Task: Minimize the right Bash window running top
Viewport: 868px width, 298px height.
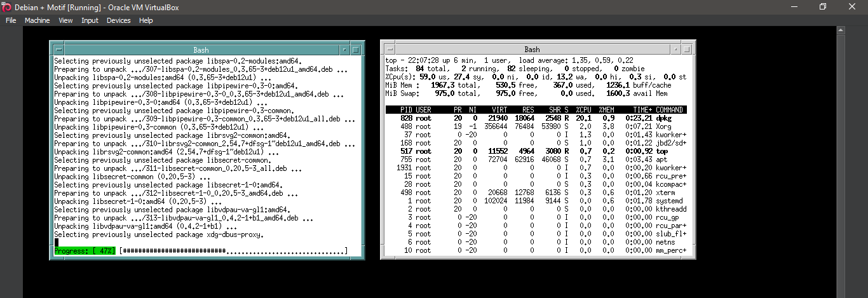Action: (675, 50)
